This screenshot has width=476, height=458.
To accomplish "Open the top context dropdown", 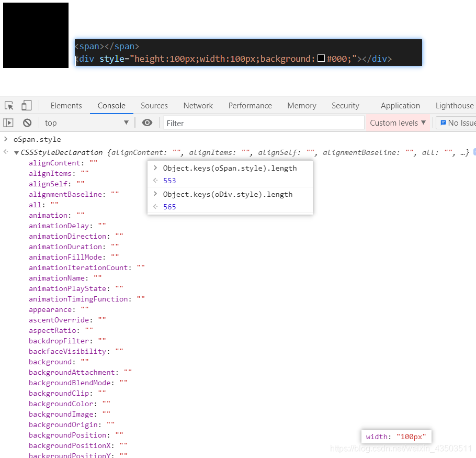I will [x=86, y=122].
